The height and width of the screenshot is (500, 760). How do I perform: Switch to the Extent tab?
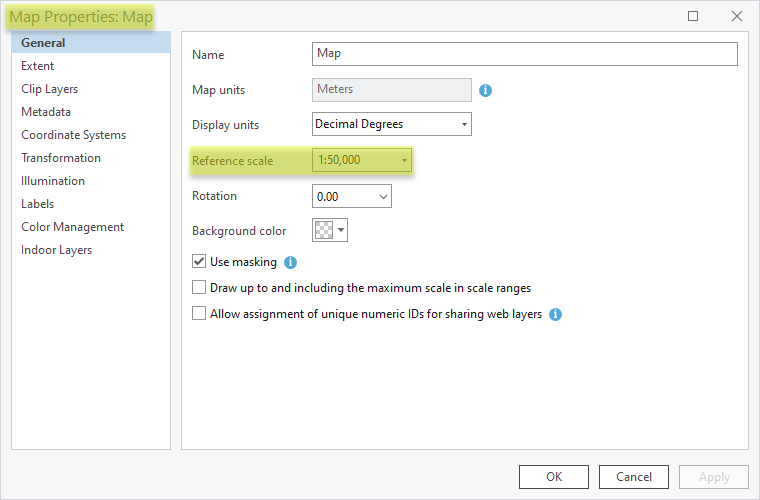tap(38, 66)
